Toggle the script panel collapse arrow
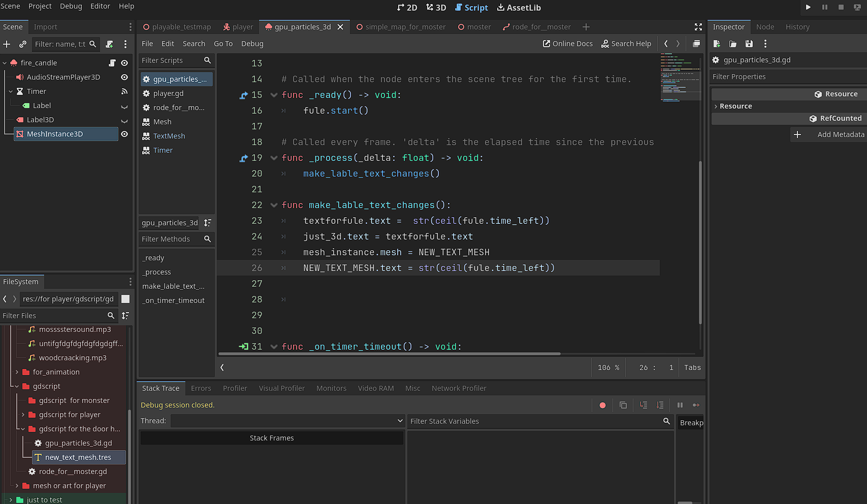Screen dimensions: 867x504 (222, 367)
